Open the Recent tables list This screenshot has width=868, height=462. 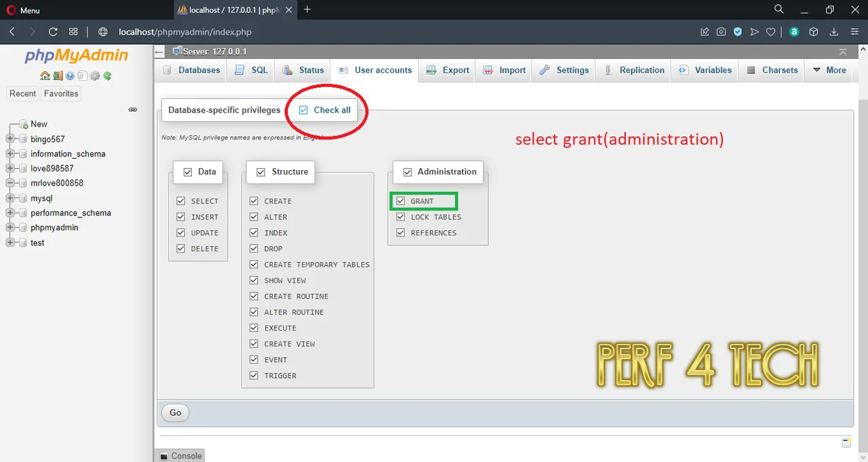(x=22, y=93)
